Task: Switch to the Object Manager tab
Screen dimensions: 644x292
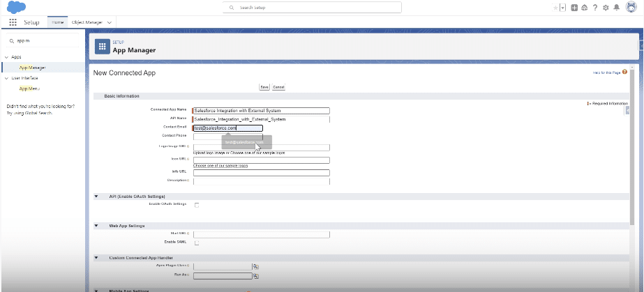Action: click(x=87, y=22)
